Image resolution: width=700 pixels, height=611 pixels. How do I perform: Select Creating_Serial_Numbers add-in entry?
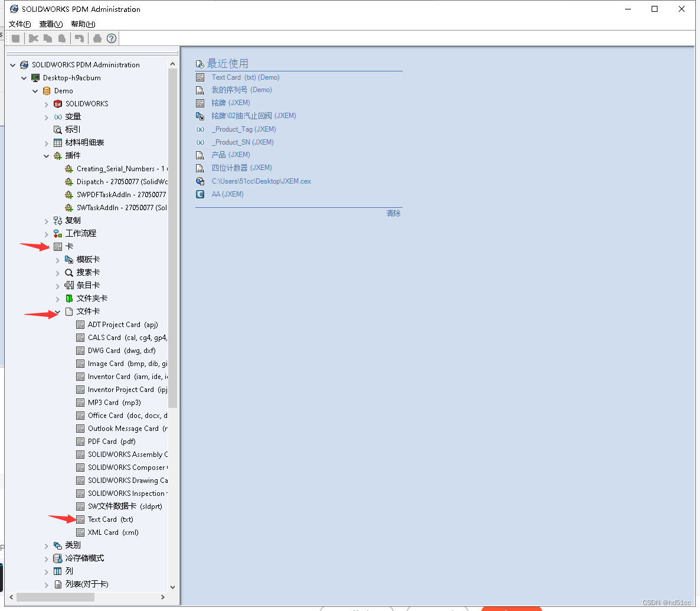(x=122, y=169)
